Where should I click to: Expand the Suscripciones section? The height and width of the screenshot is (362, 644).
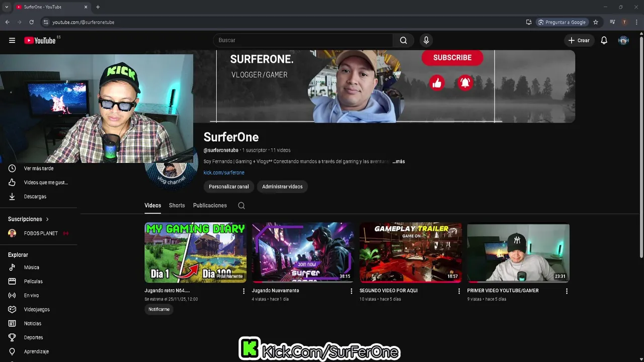[29, 219]
